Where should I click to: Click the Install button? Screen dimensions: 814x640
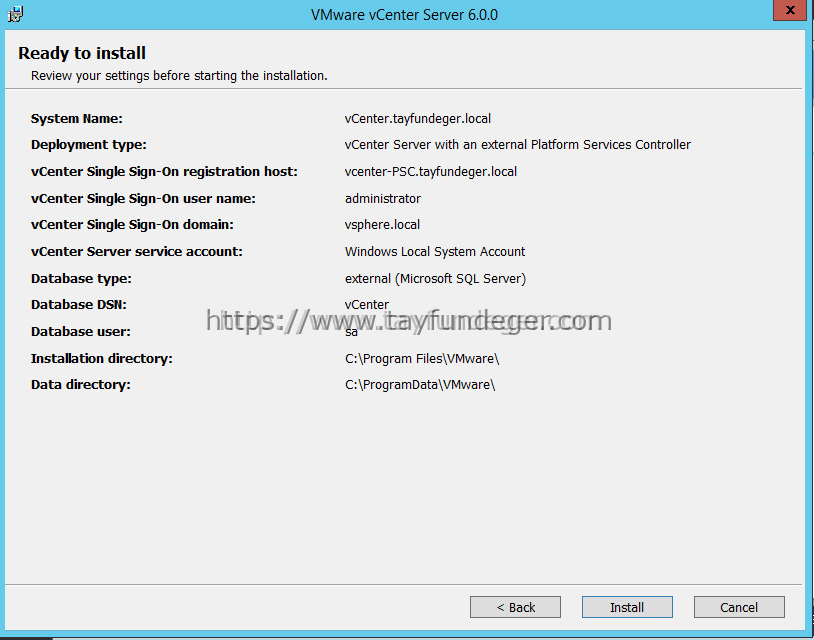click(627, 607)
